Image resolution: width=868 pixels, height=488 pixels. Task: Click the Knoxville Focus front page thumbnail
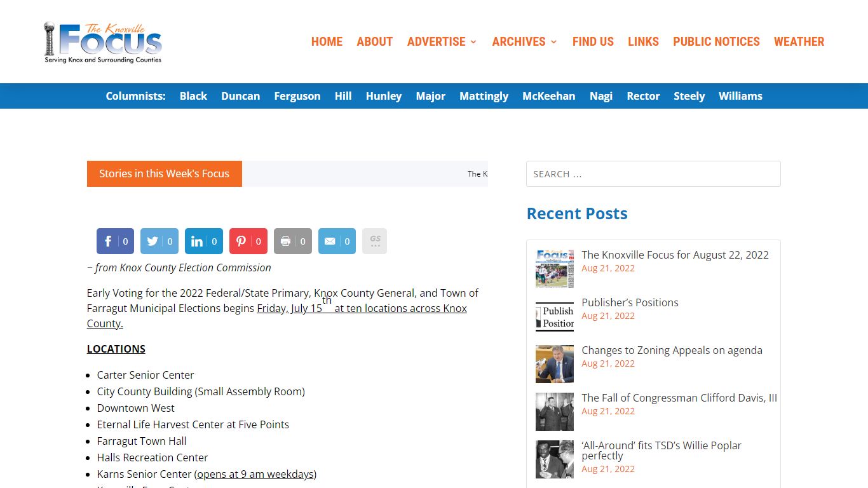click(555, 269)
